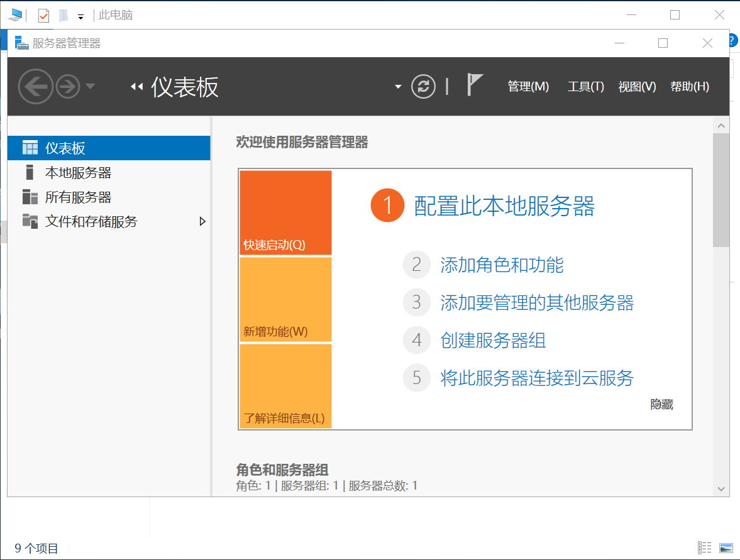Expand the 文件和存储服务 arrow
This screenshot has width=740, height=560.
coord(202,221)
